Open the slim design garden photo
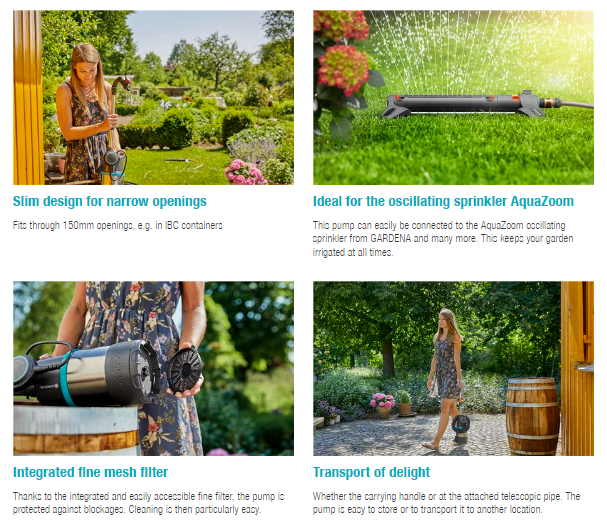 click(153, 97)
